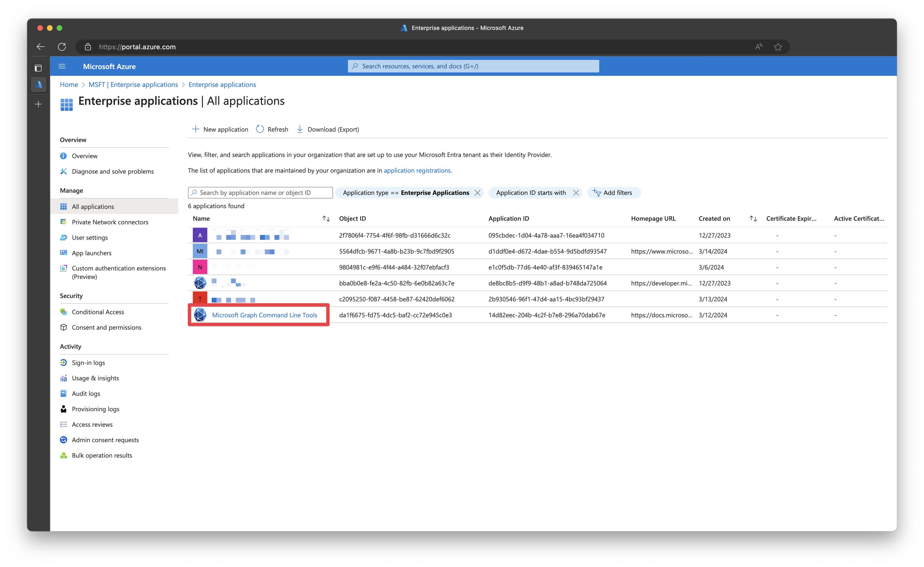Viewport: 924px width, 567px height.
Task: Click the Overview info icon in sidebar
Action: (63, 156)
